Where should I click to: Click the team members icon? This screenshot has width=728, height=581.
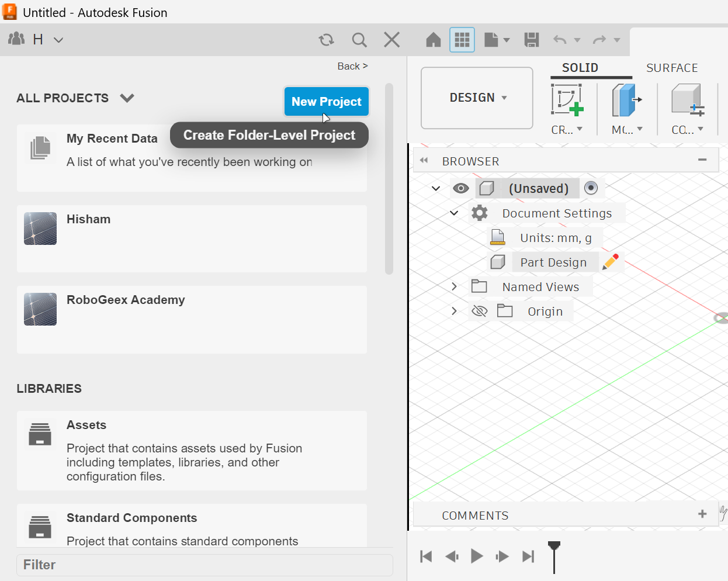click(16, 39)
